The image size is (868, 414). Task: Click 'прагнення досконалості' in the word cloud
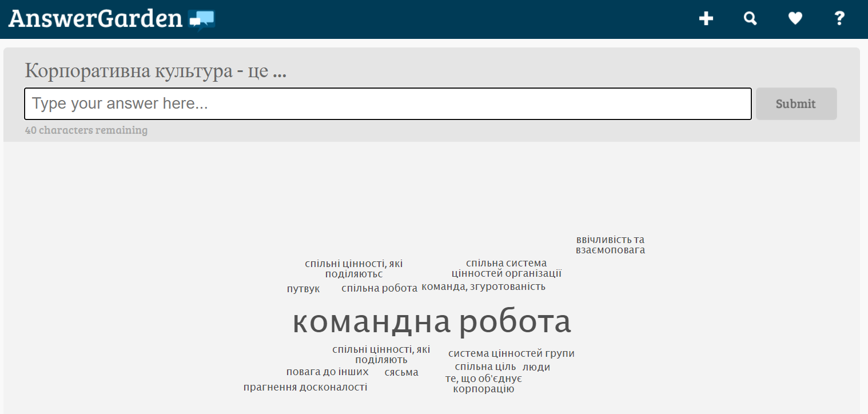[x=305, y=386]
